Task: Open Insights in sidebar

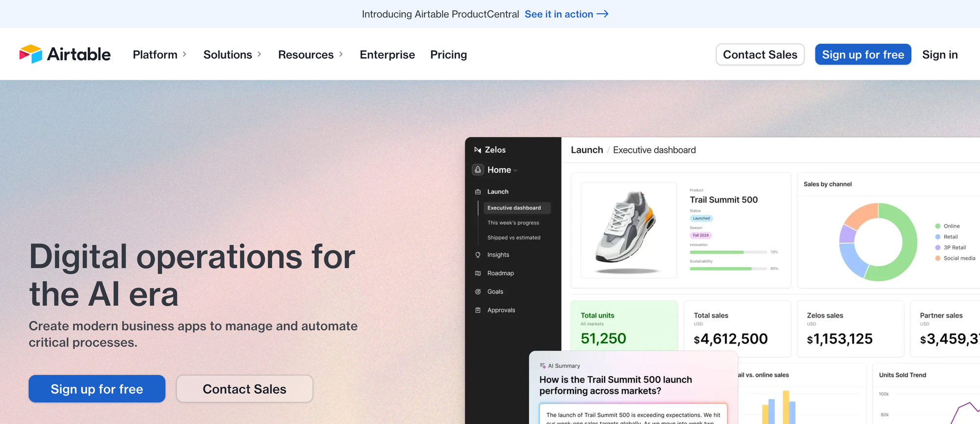Action: pos(498,255)
